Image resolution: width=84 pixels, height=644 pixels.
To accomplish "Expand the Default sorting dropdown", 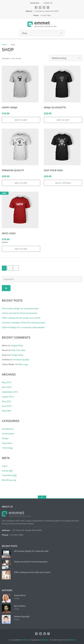I will tap(66, 58).
